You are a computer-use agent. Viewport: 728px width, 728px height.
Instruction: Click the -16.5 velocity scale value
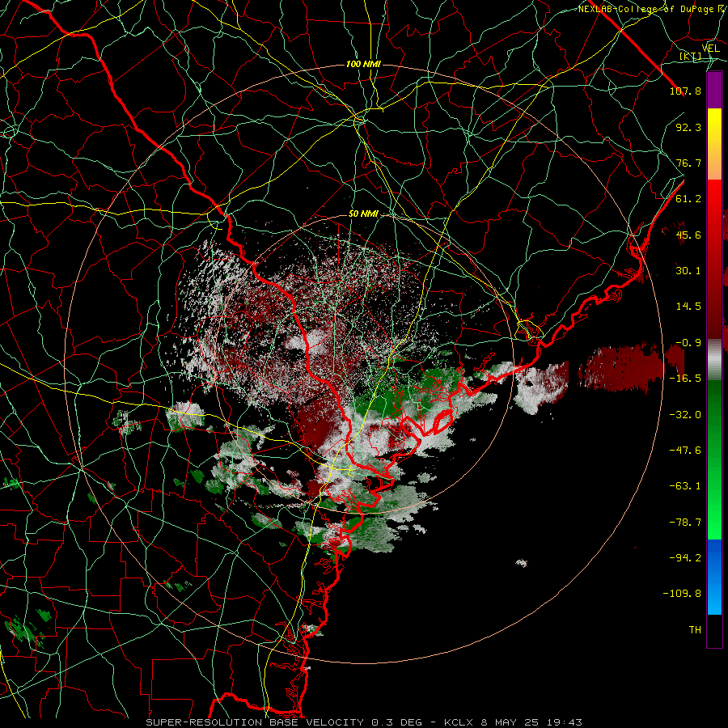[x=685, y=379]
